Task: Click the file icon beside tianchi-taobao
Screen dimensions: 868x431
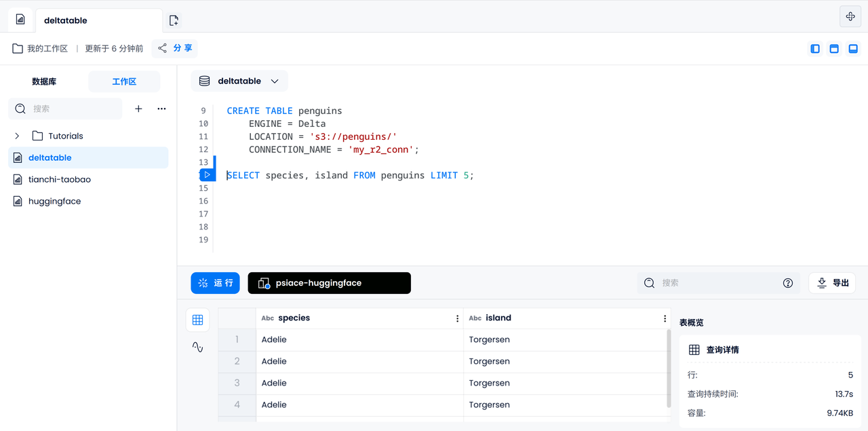Action: coord(18,179)
